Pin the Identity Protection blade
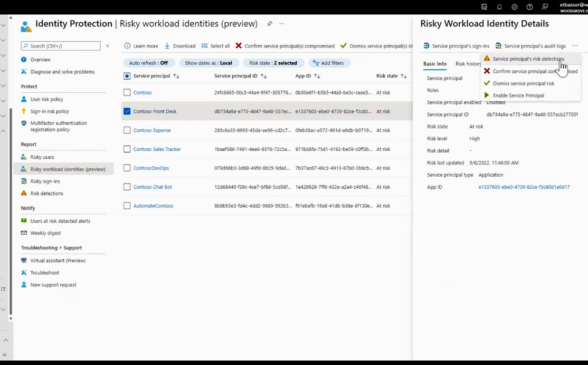 pos(269,24)
